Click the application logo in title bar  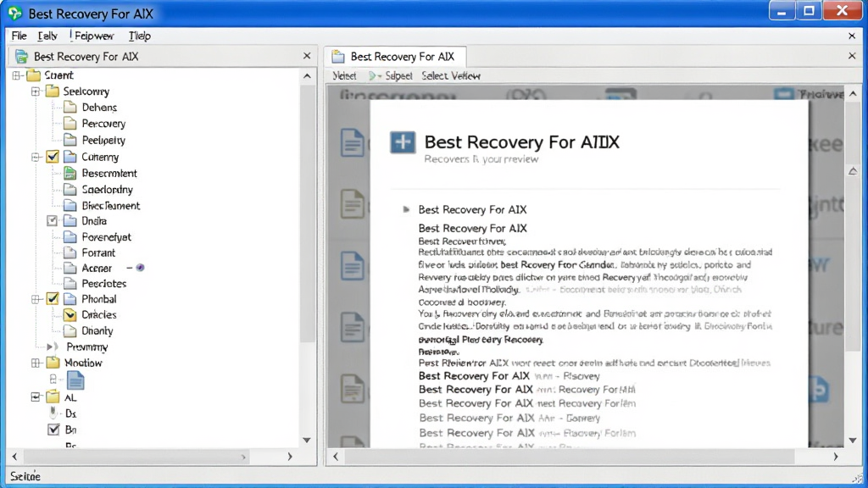[x=15, y=14]
